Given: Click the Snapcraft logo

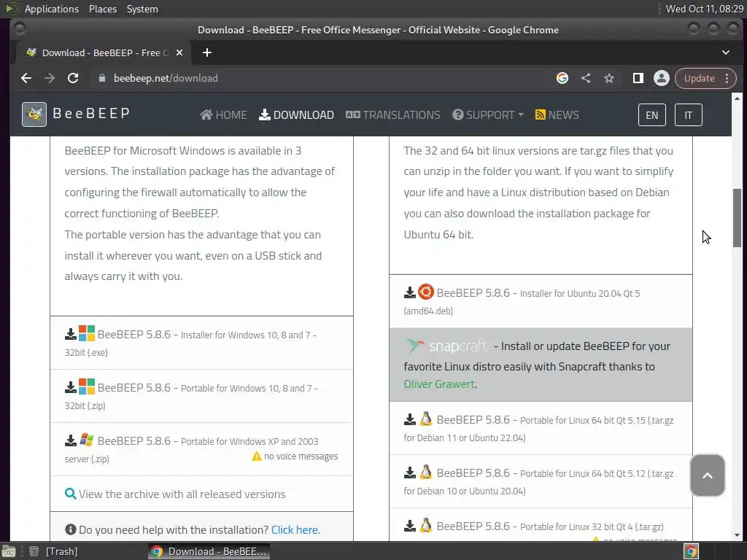Looking at the screenshot, I should coord(446,346).
